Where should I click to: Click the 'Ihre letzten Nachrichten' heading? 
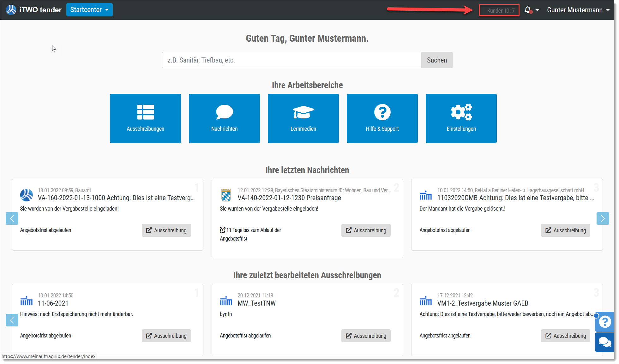[x=307, y=170]
